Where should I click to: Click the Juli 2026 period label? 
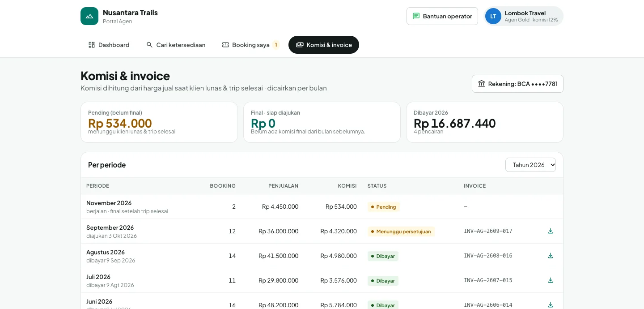[98, 277]
